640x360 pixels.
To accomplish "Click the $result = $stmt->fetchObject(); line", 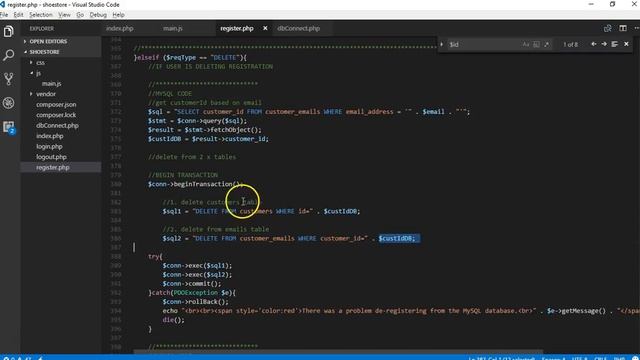I will tap(204, 130).
